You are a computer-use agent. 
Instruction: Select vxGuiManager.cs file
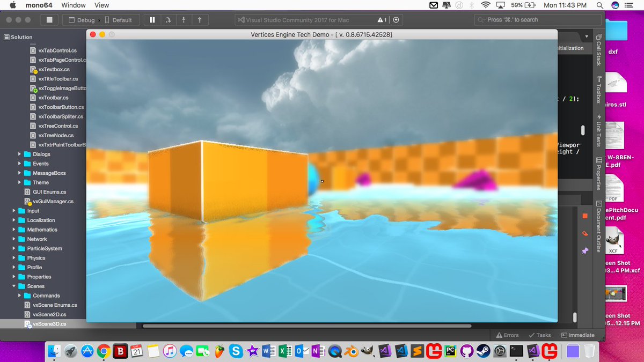pos(53,202)
